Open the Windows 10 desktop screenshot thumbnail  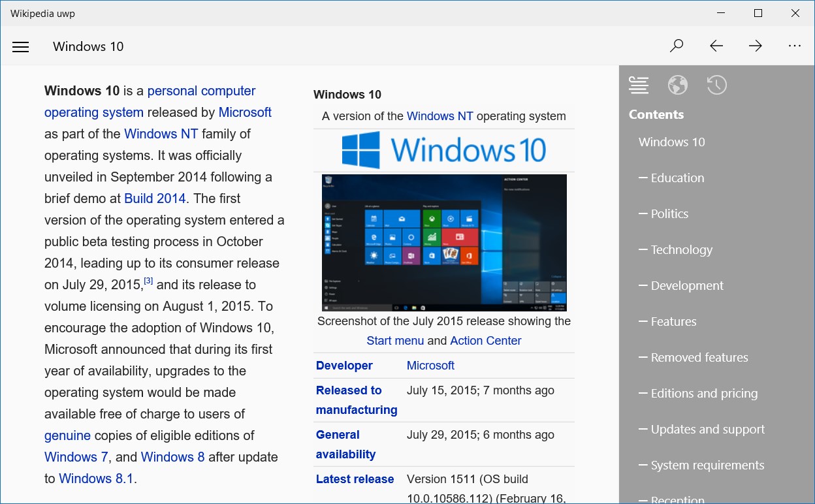tap(444, 243)
